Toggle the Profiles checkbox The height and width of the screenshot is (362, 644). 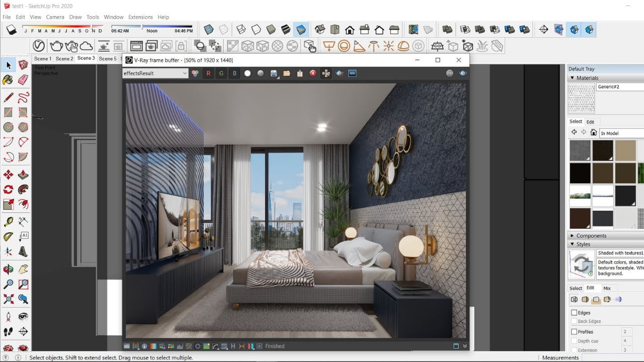tap(574, 332)
